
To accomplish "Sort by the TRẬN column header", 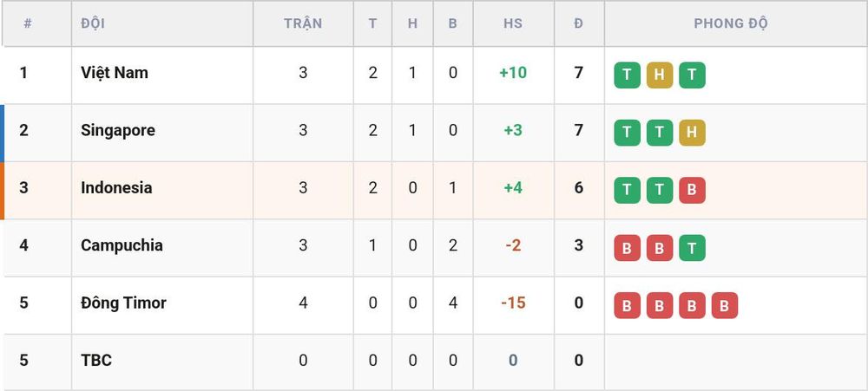I will (x=303, y=23).
